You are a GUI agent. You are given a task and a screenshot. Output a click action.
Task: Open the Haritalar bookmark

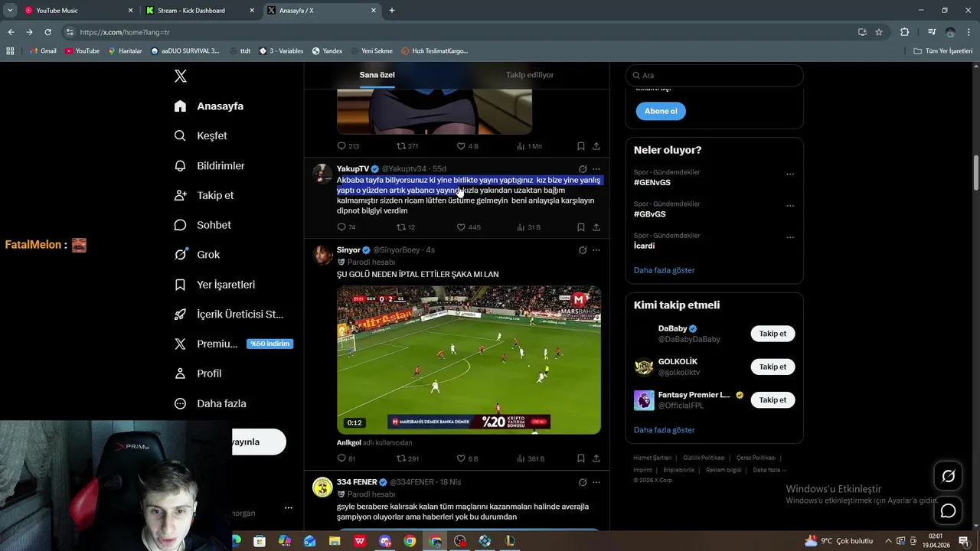coord(126,51)
